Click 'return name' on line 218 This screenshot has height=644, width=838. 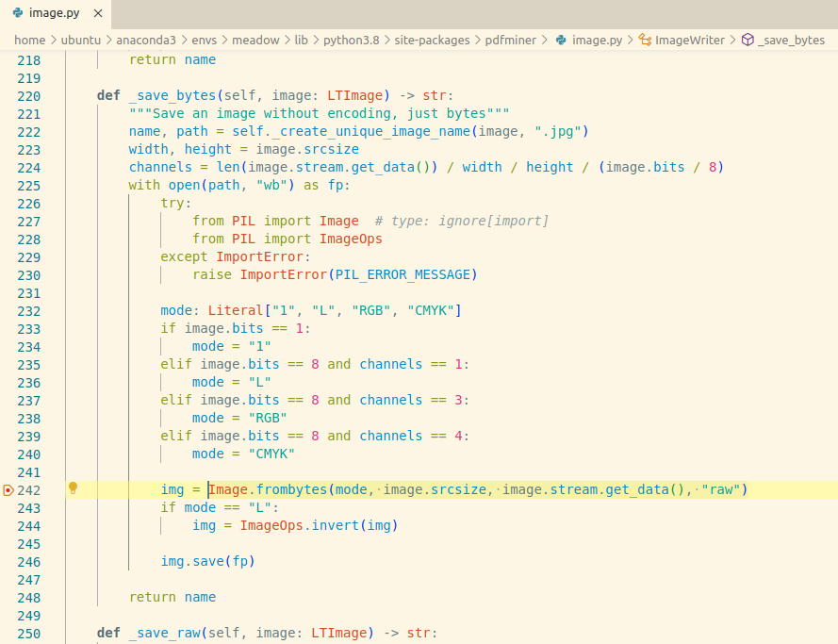[x=173, y=59]
